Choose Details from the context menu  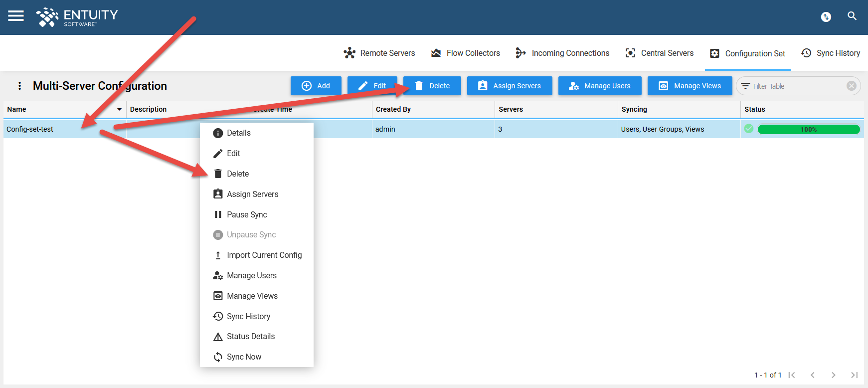click(x=257, y=133)
